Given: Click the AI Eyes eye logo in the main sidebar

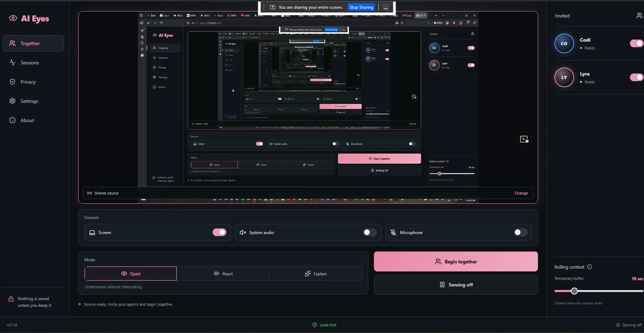Looking at the screenshot, I should point(13,18).
